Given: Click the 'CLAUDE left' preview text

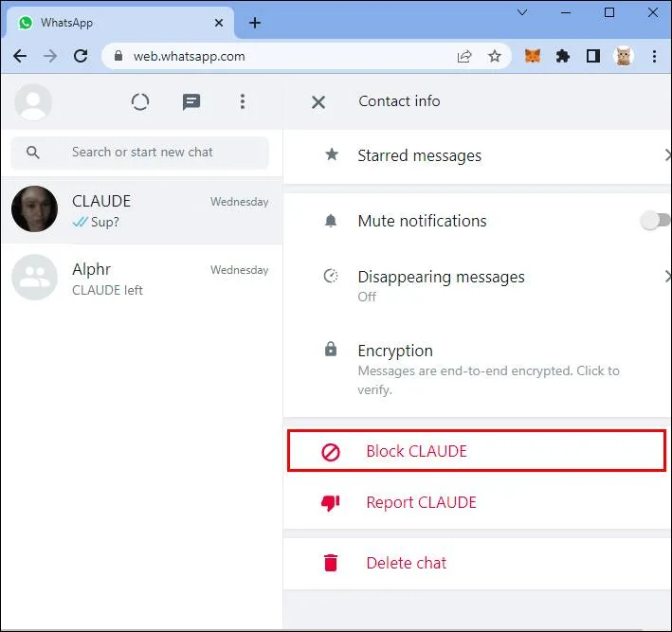Looking at the screenshot, I should click(107, 290).
